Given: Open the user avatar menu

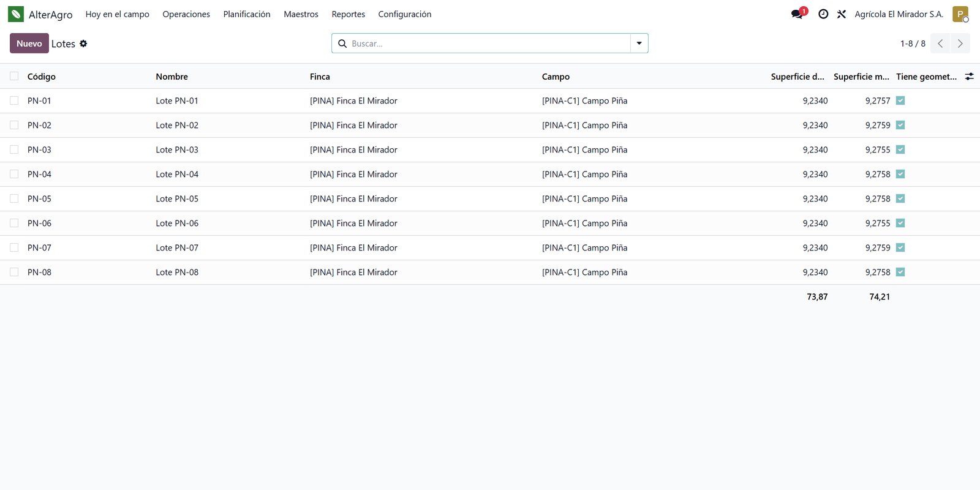Looking at the screenshot, I should (x=960, y=14).
